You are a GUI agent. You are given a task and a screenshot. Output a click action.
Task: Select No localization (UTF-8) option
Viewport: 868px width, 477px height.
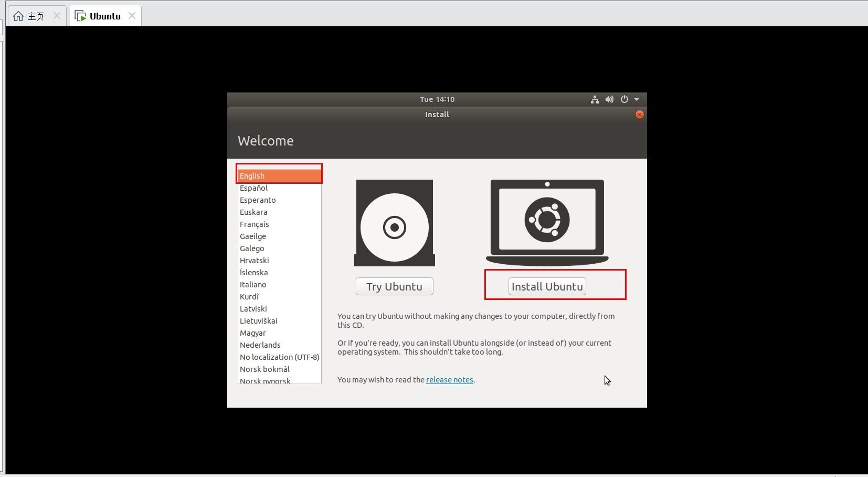coord(279,357)
